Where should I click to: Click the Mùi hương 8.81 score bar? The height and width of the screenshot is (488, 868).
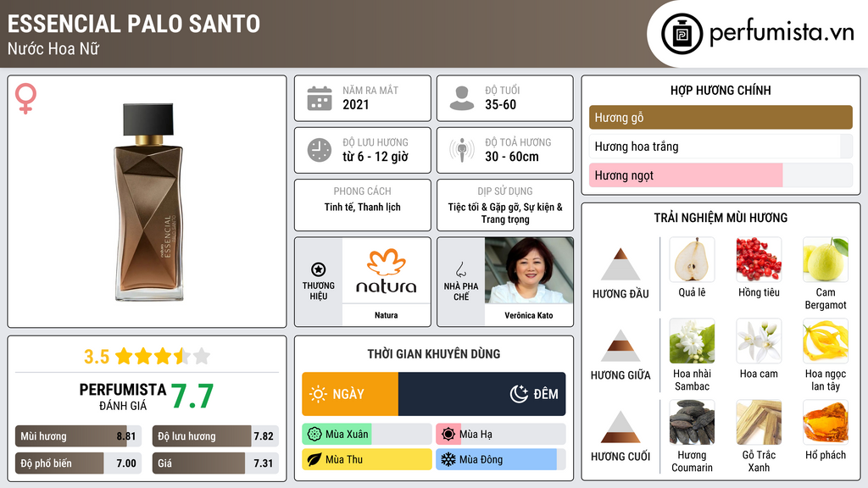pos(79,436)
